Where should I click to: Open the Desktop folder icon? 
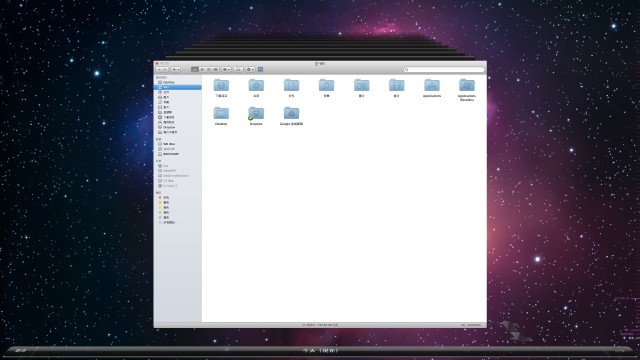[221, 113]
